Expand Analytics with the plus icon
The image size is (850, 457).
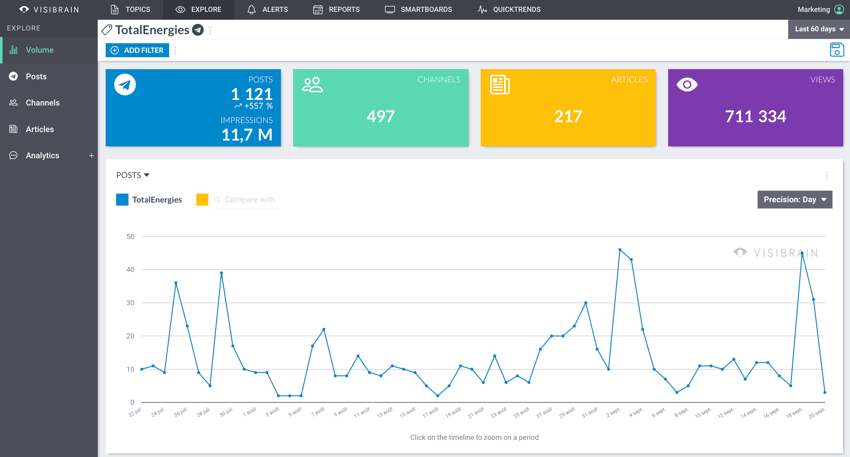click(x=91, y=156)
